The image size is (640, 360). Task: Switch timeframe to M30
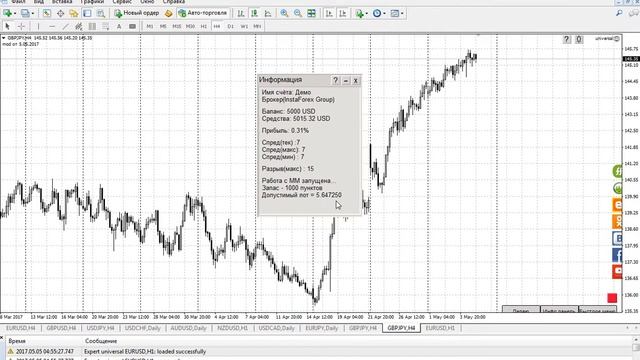[x=190, y=26]
